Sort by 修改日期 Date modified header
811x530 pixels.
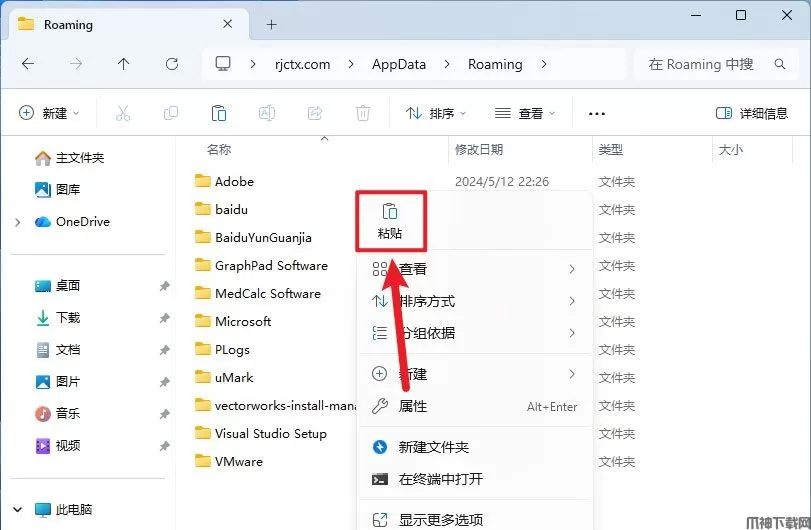479,150
